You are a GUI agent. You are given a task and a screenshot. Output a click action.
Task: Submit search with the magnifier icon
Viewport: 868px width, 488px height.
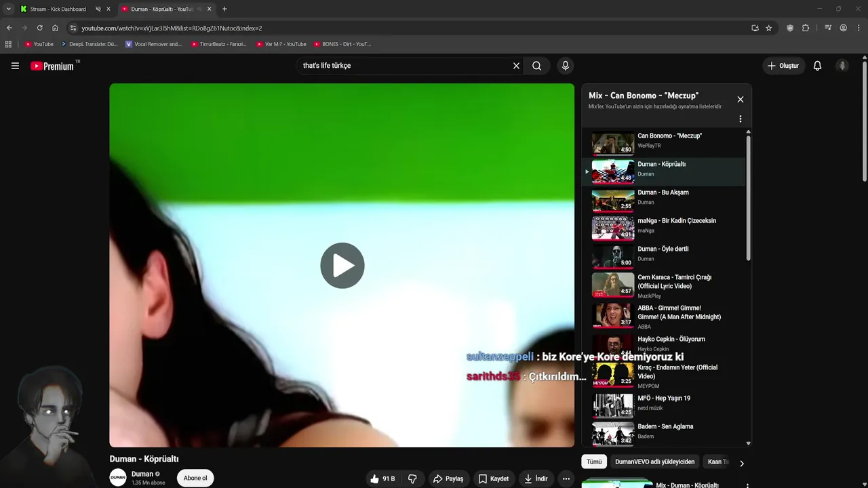tap(536, 66)
